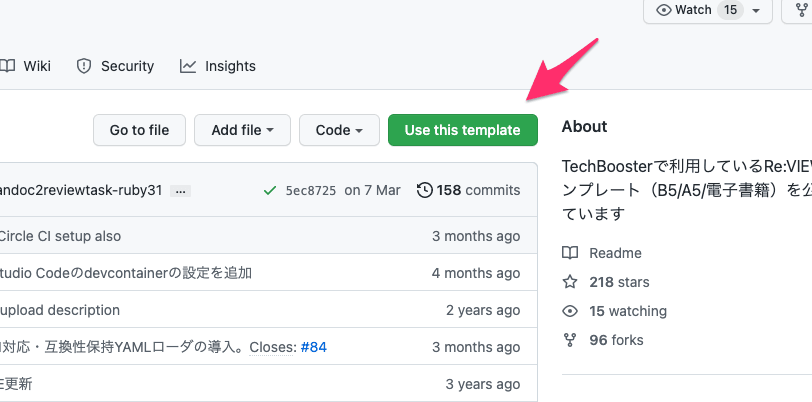The image size is (812, 402).
Task: Open the Watch dropdown arrow
Action: click(x=756, y=11)
